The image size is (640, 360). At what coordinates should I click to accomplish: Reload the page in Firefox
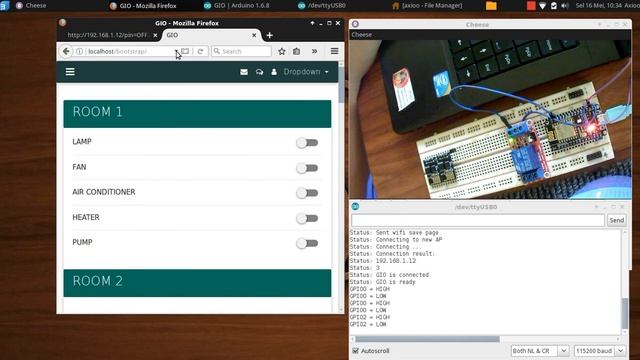pos(200,51)
